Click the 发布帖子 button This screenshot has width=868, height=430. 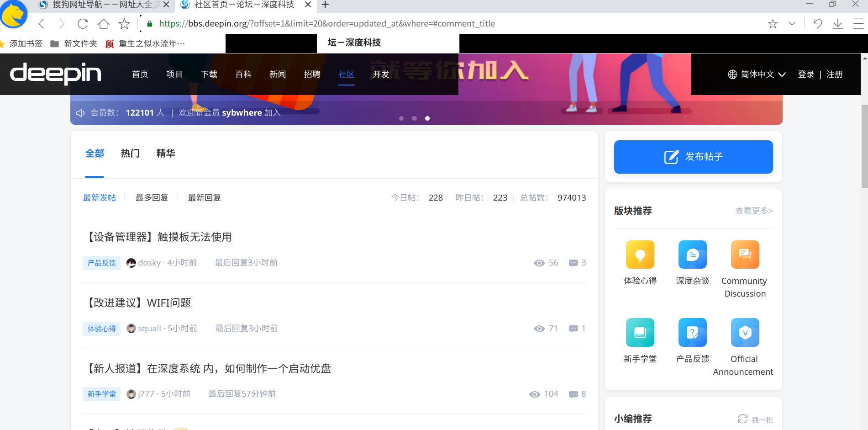click(693, 157)
